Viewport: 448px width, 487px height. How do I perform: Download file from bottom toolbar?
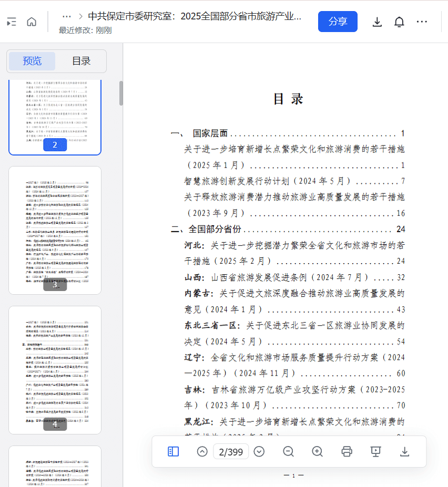pos(404,451)
